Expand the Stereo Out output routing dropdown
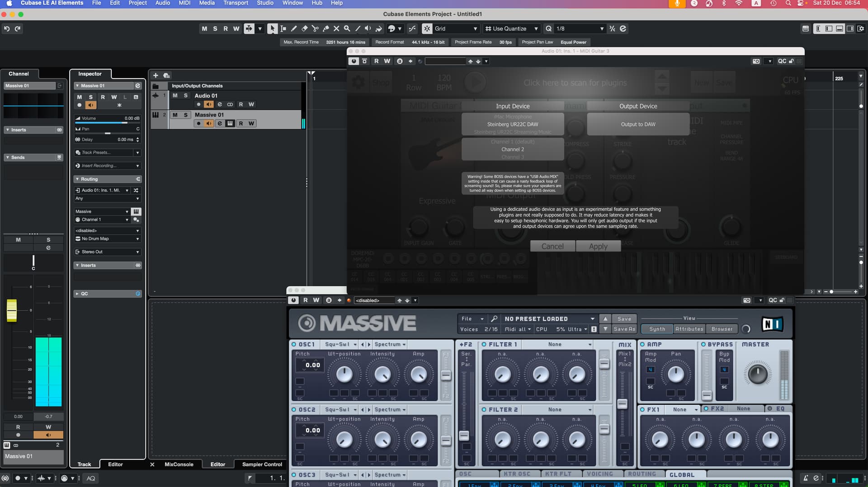This screenshot has width=868, height=487. point(137,252)
